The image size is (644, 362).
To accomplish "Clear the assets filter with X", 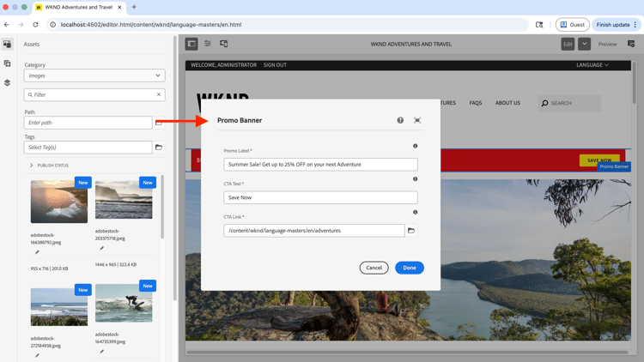I will tap(159, 95).
